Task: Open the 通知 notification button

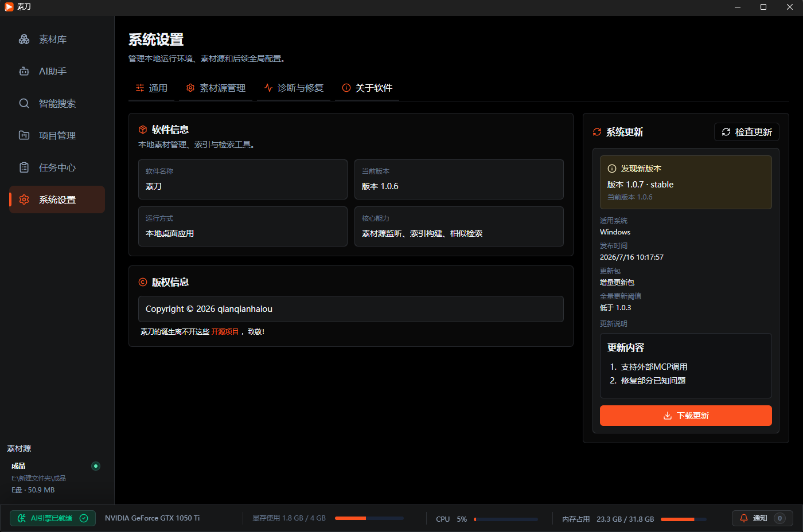Action: (762, 518)
